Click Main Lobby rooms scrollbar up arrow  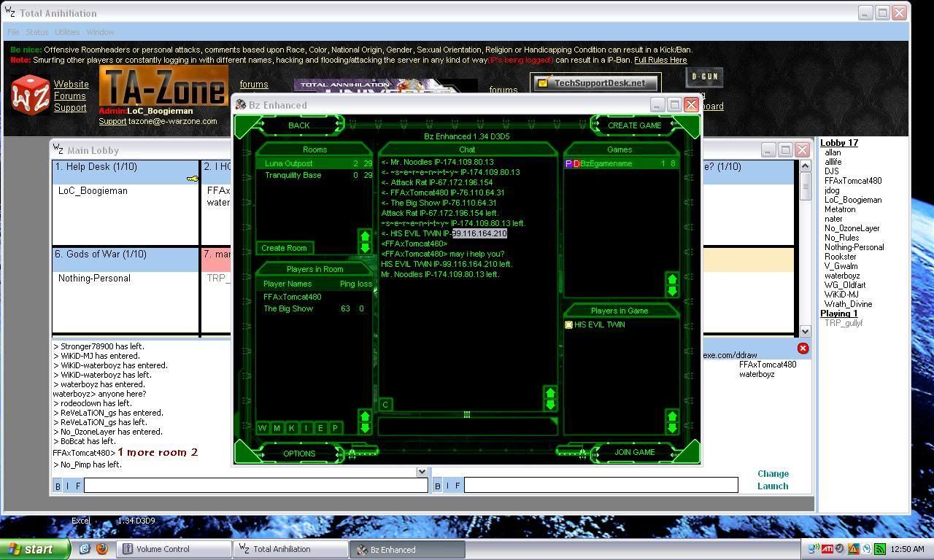tap(805, 166)
